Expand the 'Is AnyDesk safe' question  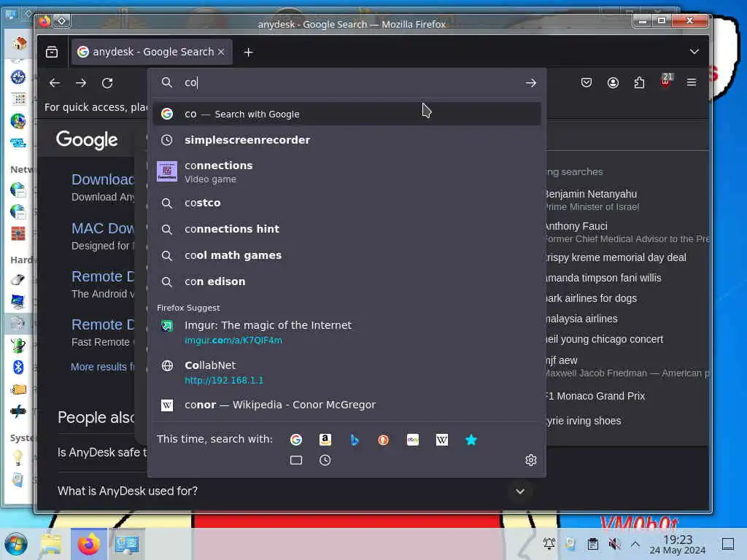[x=102, y=452]
